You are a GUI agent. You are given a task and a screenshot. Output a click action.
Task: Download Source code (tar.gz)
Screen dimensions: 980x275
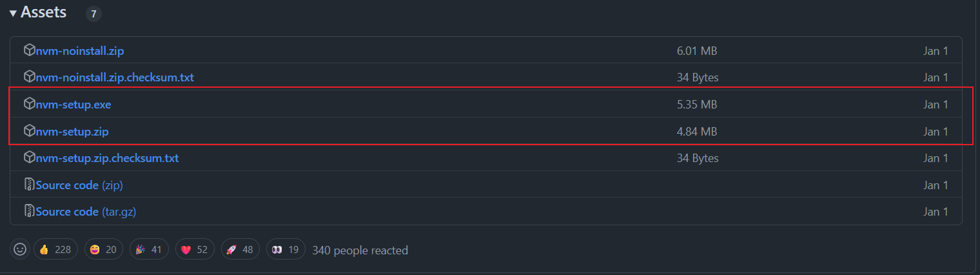pos(86,211)
